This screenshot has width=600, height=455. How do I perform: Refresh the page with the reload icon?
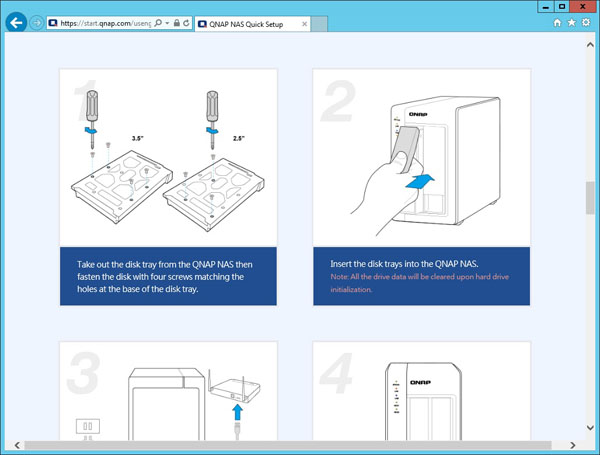[x=186, y=23]
